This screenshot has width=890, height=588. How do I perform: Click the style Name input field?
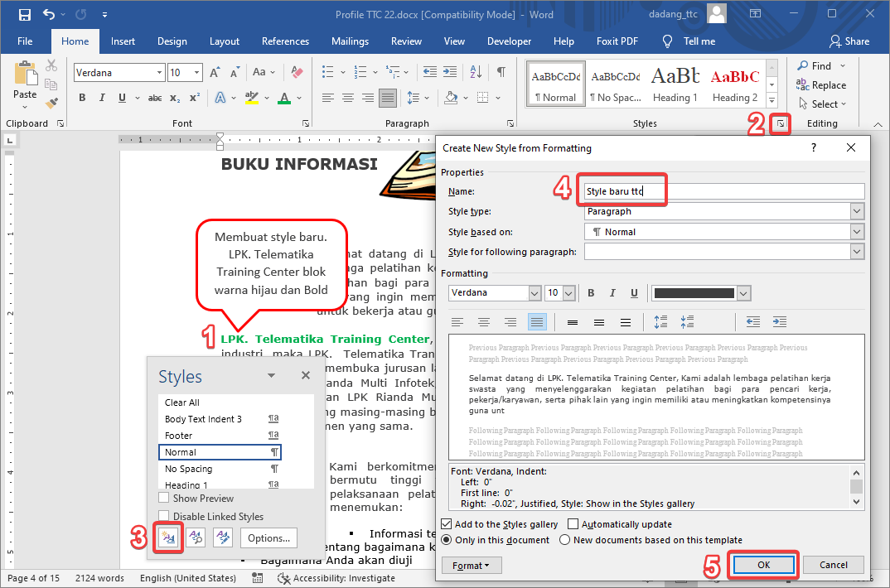coord(622,190)
